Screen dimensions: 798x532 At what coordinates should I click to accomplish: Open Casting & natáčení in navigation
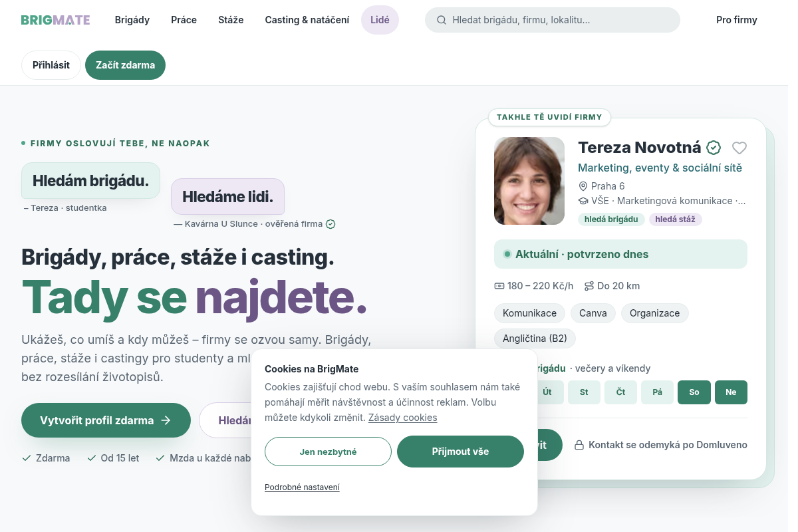(x=307, y=20)
